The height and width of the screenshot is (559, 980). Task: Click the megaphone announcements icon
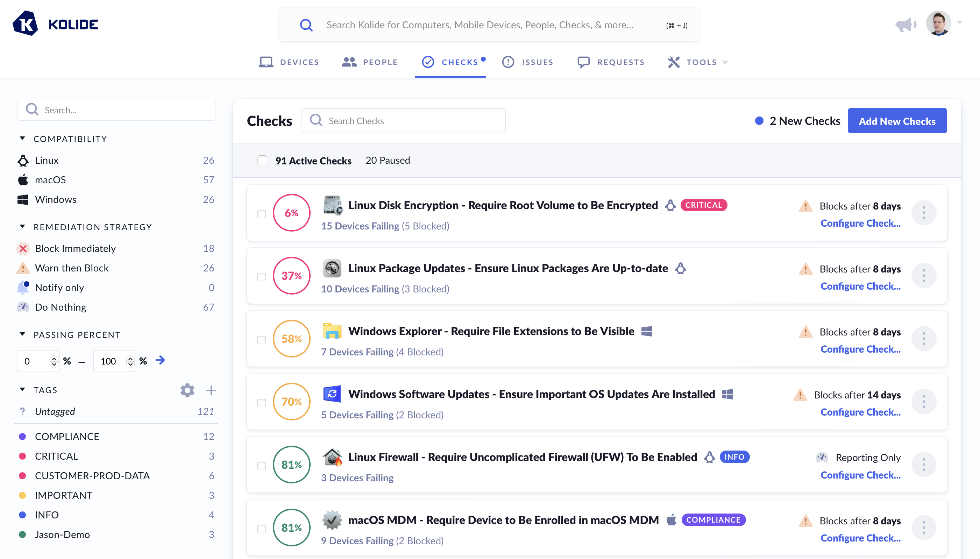[905, 25]
